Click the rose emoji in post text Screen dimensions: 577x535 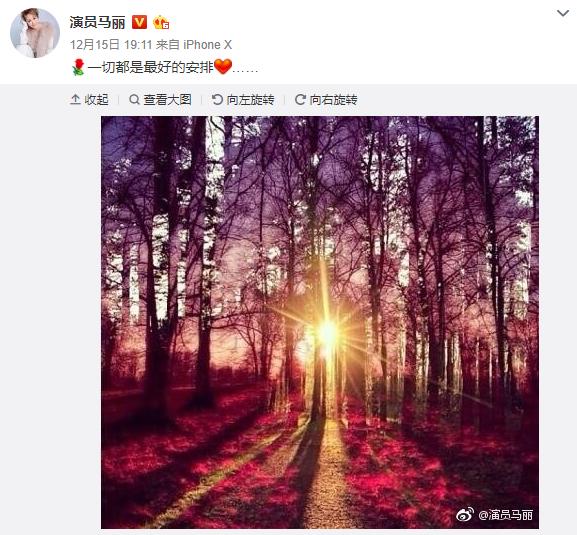point(78,67)
